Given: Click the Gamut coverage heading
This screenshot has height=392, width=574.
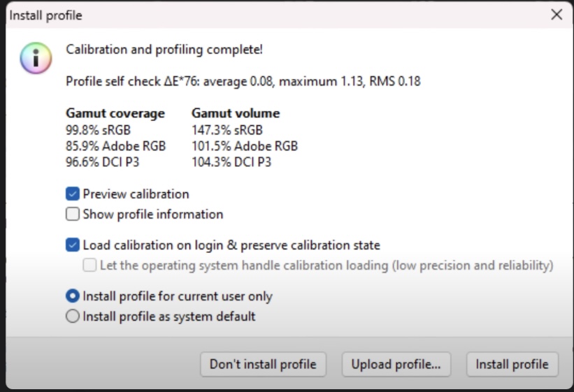Looking at the screenshot, I should point(115,113).
